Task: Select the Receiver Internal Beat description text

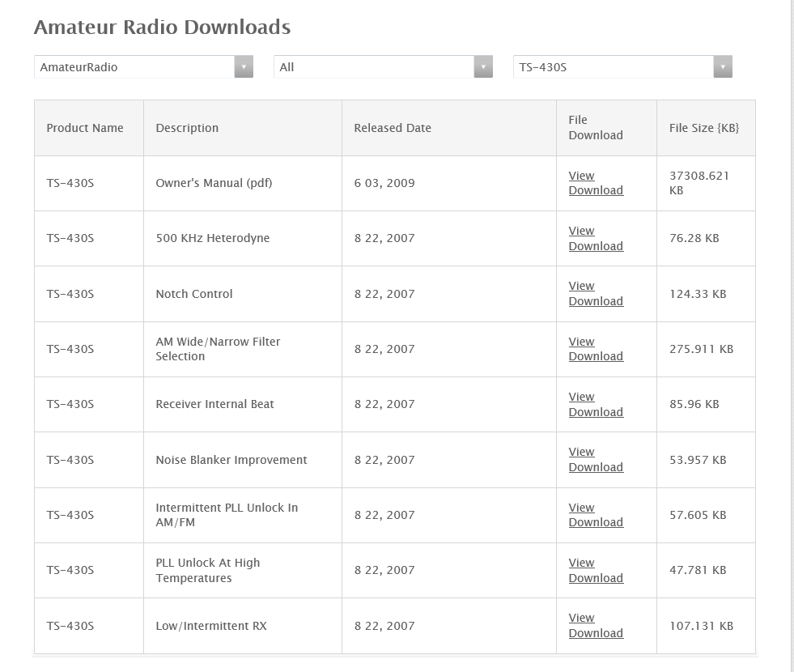Action: tap(214, 404)
